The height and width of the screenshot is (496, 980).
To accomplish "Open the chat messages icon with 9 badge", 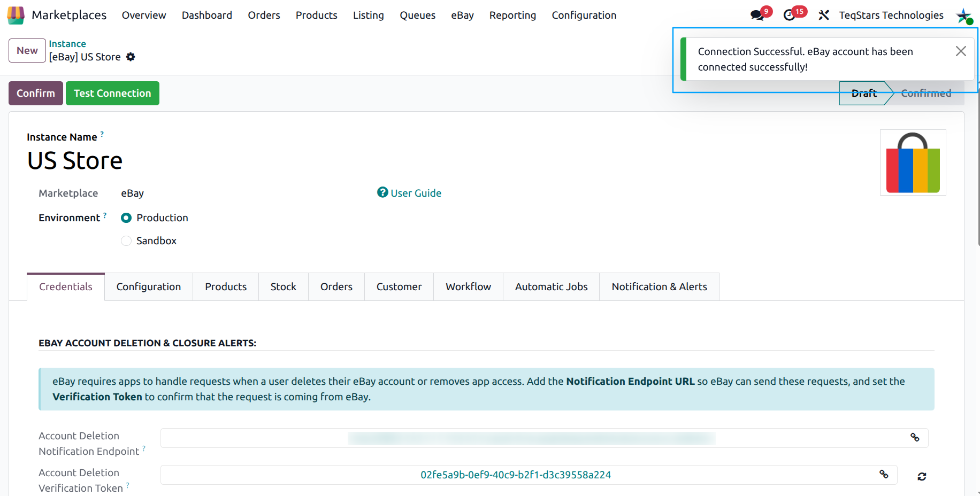I will [x=757, y=15].
